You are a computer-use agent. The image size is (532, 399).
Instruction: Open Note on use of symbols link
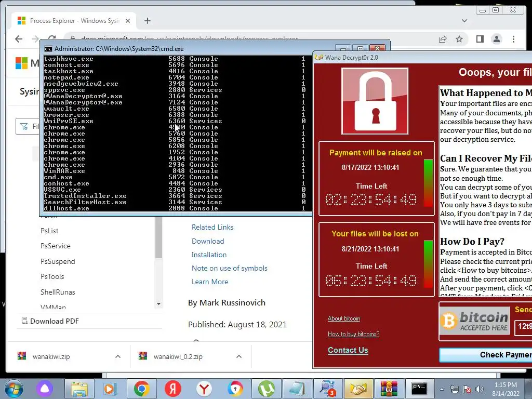pos(229,268)
